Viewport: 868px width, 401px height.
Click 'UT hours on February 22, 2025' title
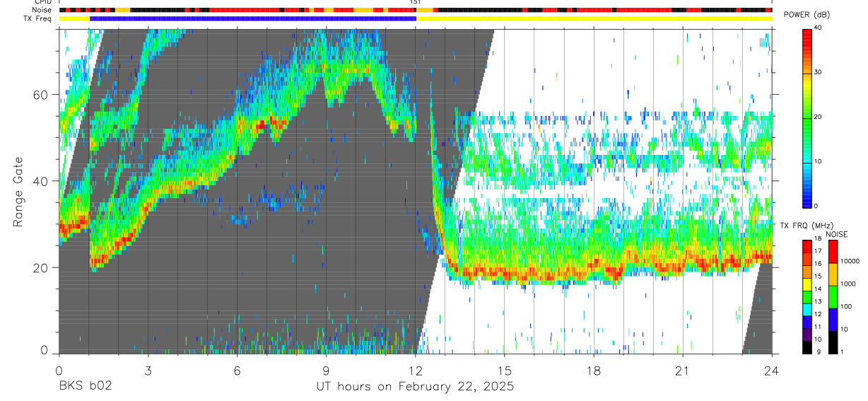pos(415,387)
